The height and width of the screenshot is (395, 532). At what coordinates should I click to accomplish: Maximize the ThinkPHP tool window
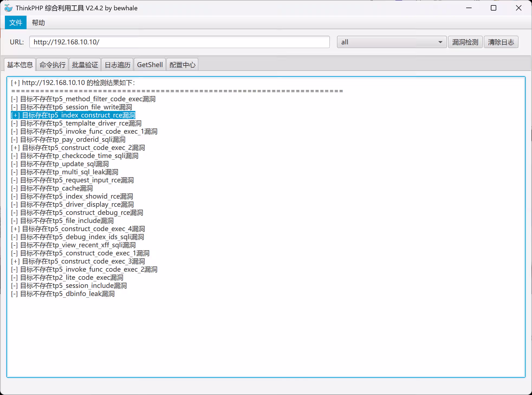pos(494,8)
